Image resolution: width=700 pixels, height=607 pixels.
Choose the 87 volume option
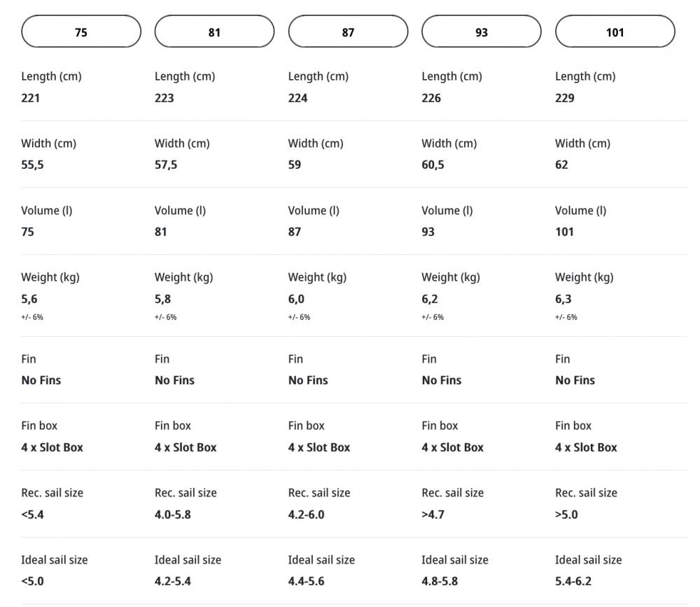348,32
